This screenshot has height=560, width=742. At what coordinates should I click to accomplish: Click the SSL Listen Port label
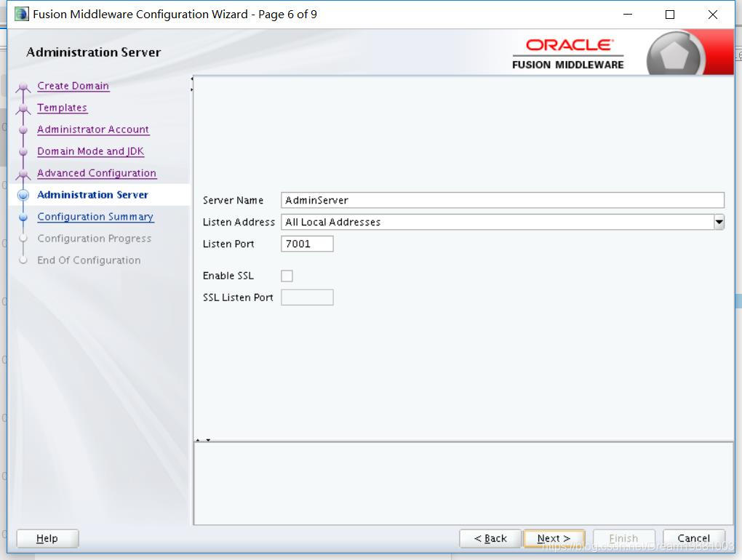click(238, 297)
